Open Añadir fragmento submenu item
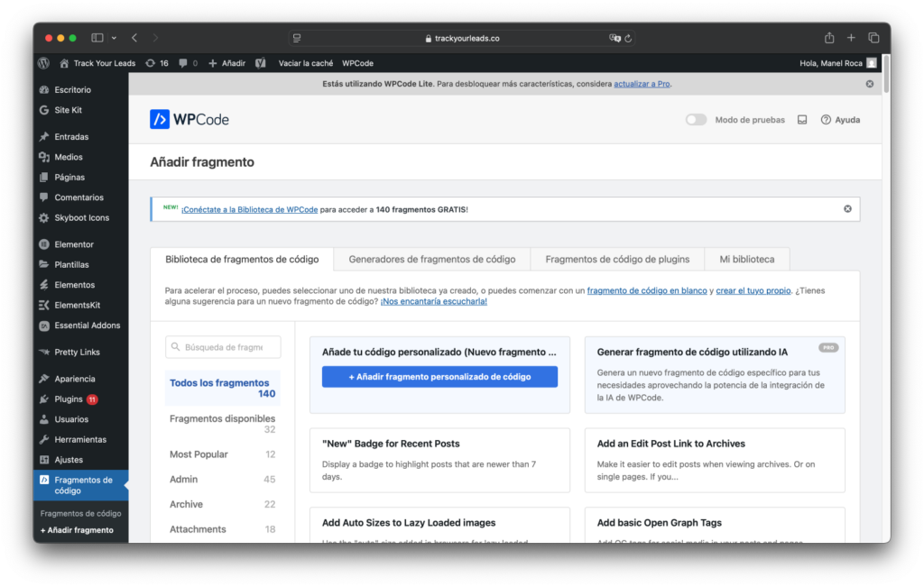Image resolution: width=924 pixels, height=587 pixels. click(x=78, y=530)
